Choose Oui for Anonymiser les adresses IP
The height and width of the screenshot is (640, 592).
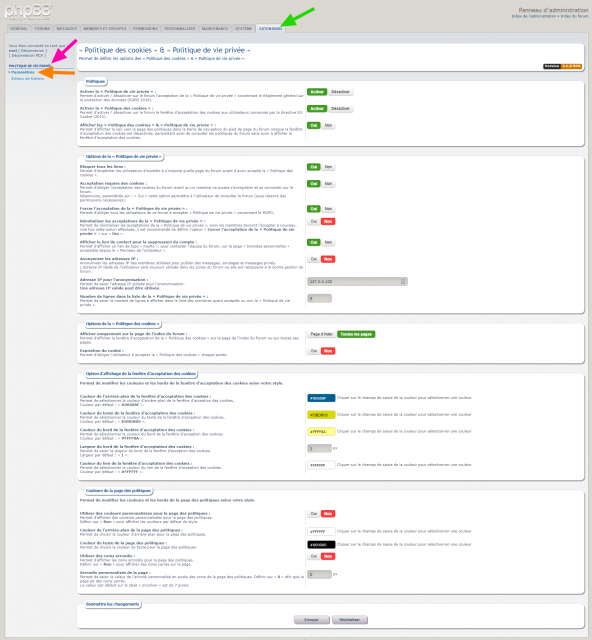click(314, 259)
